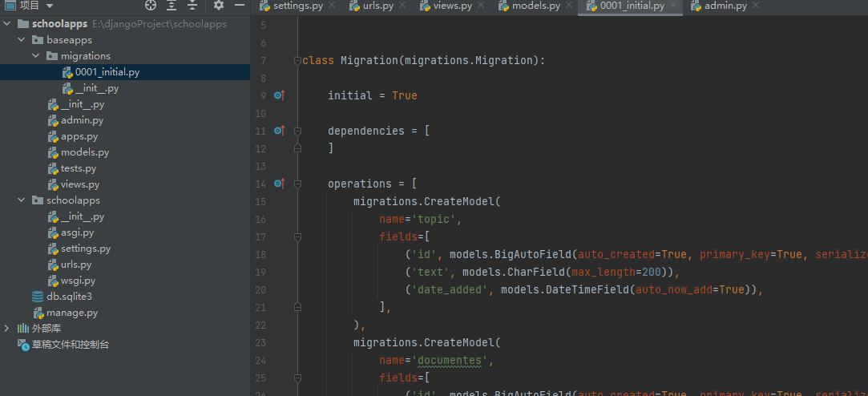Expand the 外部库 external libraries node

6,329
